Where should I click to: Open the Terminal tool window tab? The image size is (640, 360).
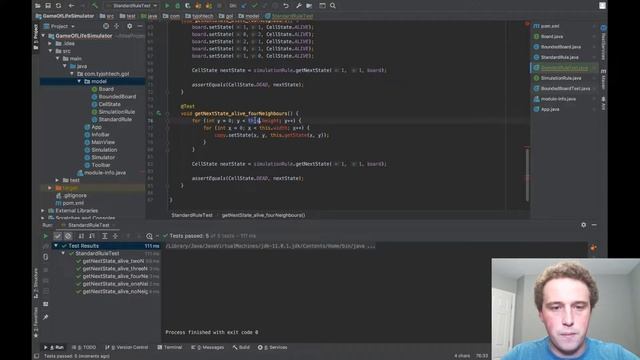pos(170,347)
